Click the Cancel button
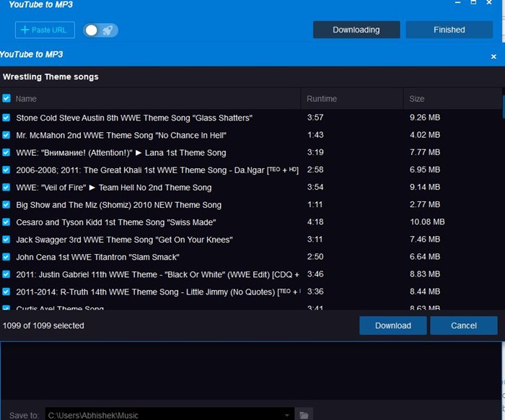Viewport: 505px width, 420px height. [x=464, y=325]
